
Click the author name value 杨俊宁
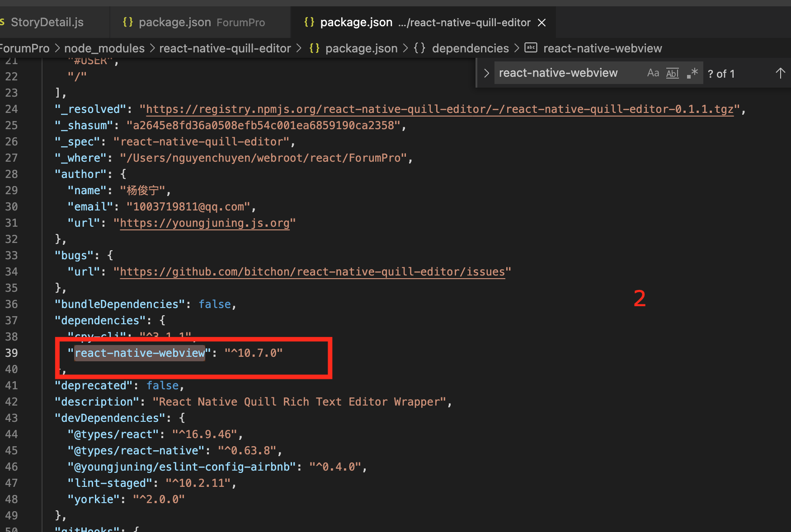143,191
